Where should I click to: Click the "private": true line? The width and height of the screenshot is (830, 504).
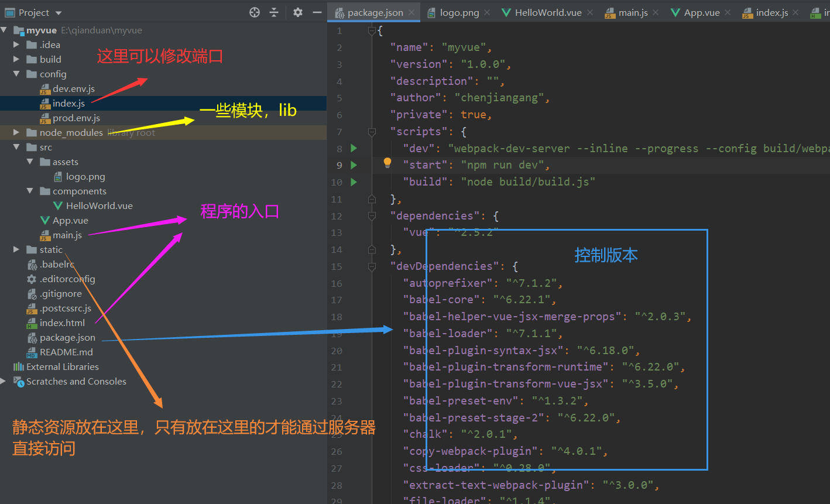(441, 115)
